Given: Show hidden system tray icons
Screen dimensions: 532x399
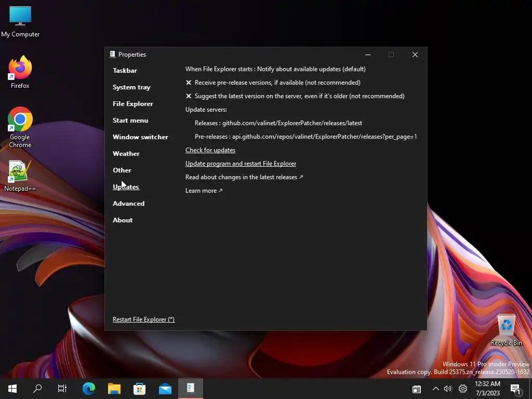Looking at the screenshot, I should [x=436, y=389].
